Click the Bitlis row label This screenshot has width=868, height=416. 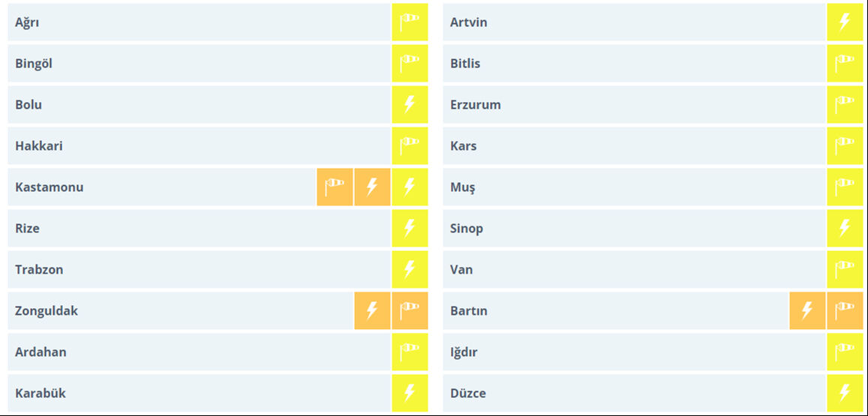pos(465,64)
